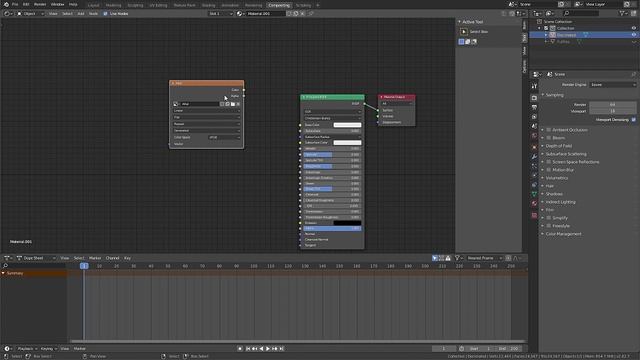640x360 pixels.
Task: Switch to the Layout workspace tab
Action: (93, 5)
